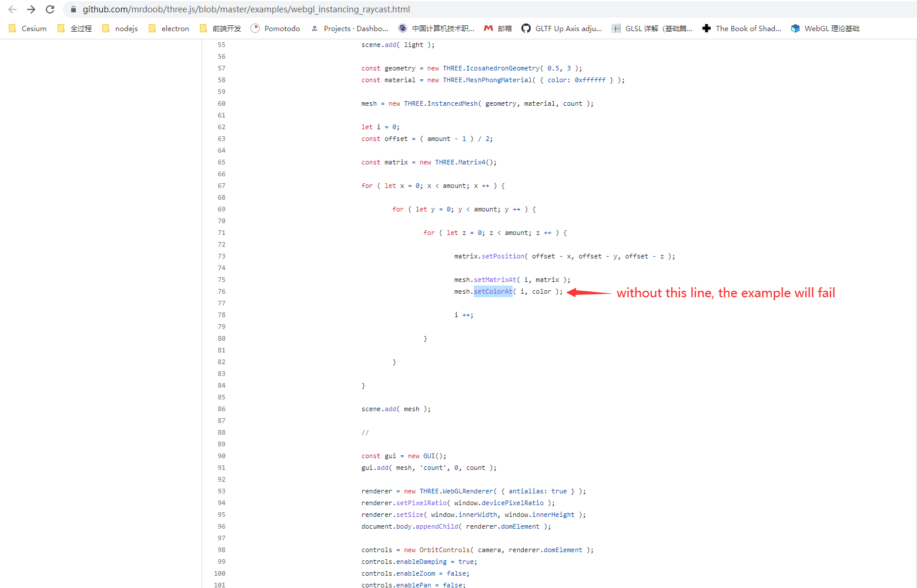Click the GitHub icon beside GLTF Up Axis bookmark
The image size is (917, 588).
[x=525, y=28]
